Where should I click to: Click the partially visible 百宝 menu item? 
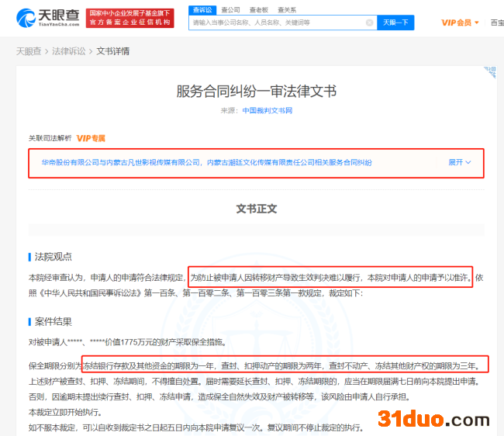[497, 22]
